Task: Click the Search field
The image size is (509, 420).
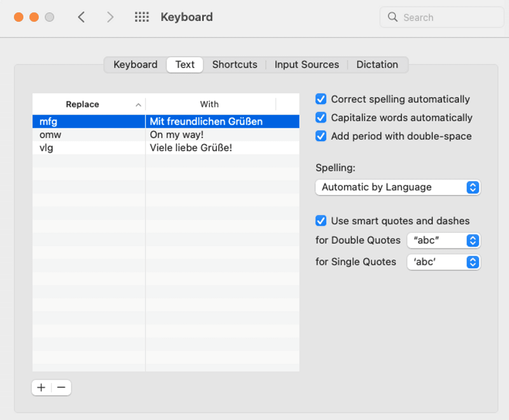Action: pyautogui.click(x=442, y=17)
